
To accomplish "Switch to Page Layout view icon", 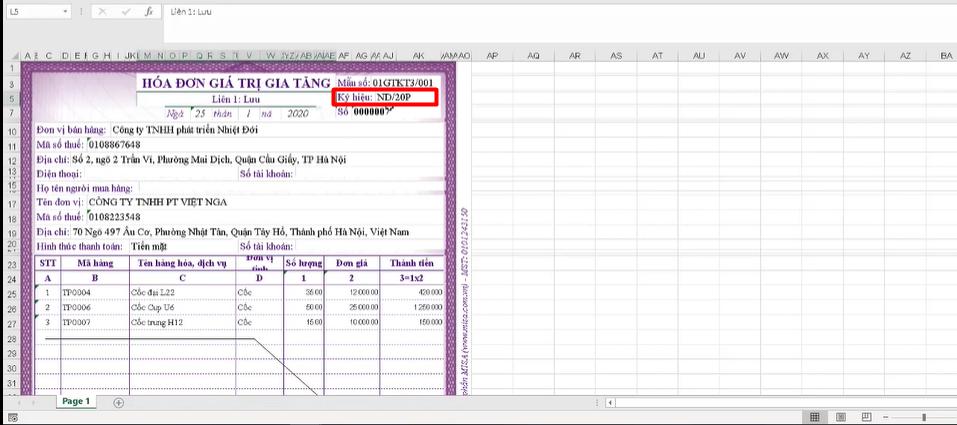I will [840, 417].
